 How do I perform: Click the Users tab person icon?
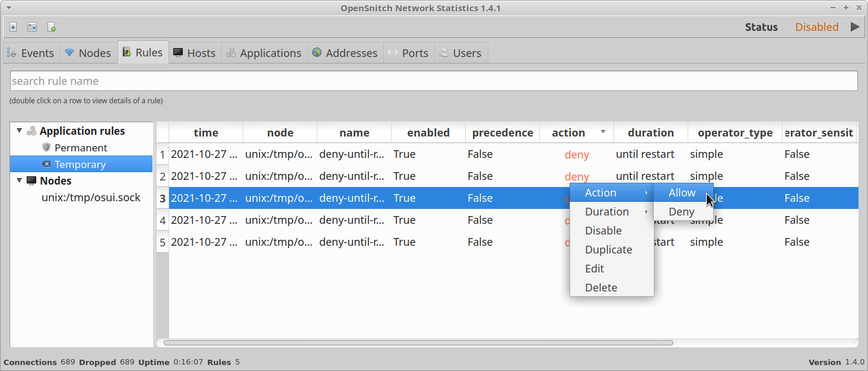click(x=444, y=53)
